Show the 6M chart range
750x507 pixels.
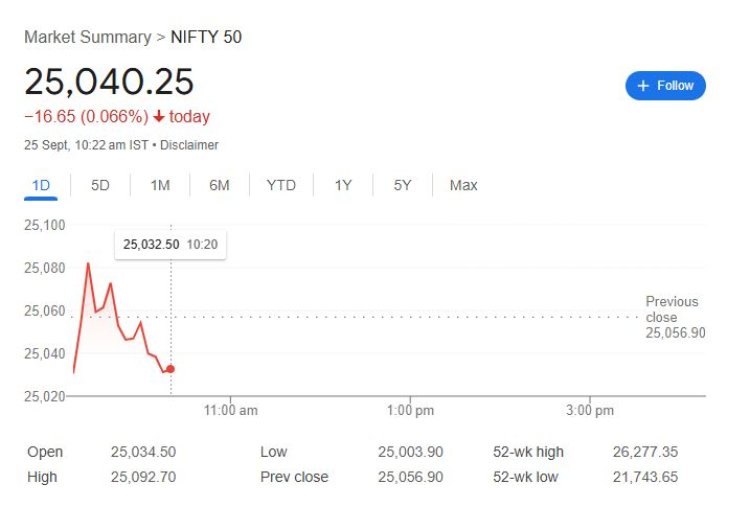click(220, 185)
